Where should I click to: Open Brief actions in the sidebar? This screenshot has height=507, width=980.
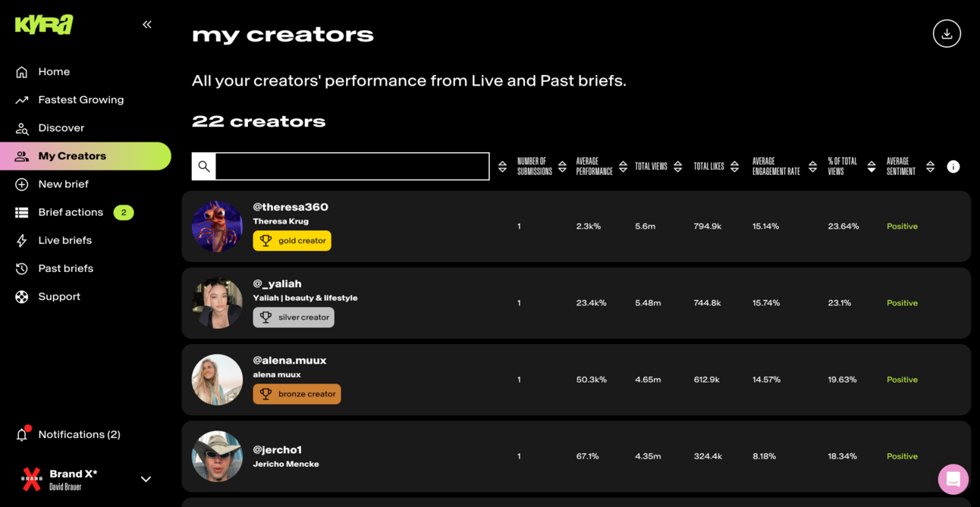[71, 212]
